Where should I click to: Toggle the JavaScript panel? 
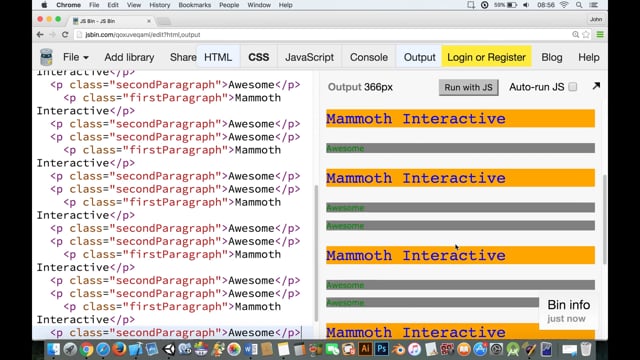click(309, 57)
